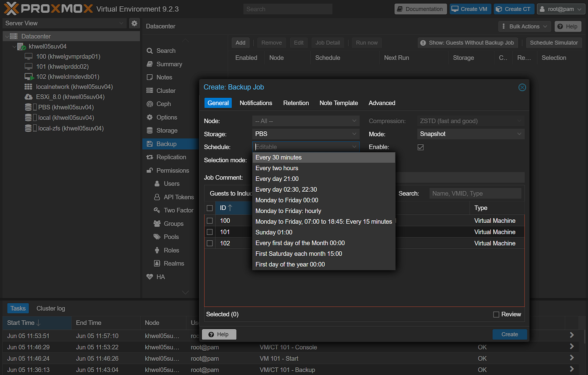Image resolution: width=588 pixels, height=375 pixels.
Task: Click the Realms address book icon
Action: pos(157,263)
